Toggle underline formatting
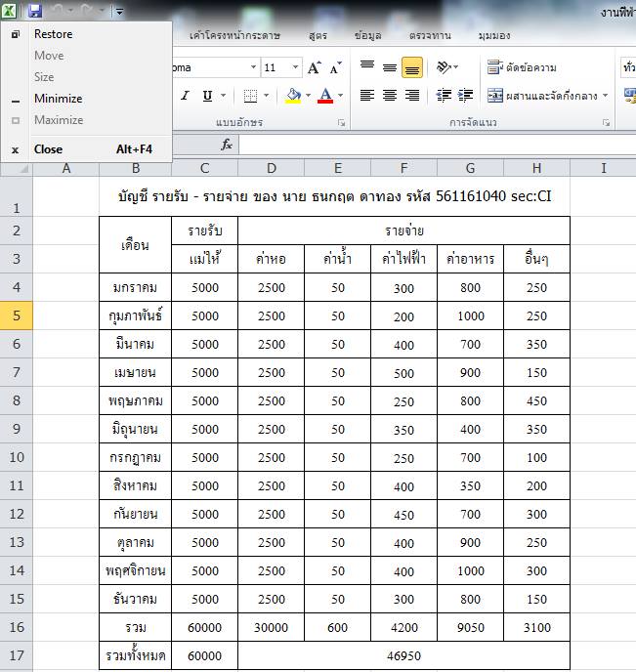 coord(207,95)
